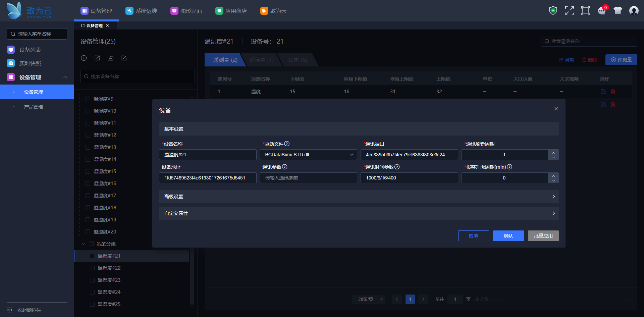Click the security shield icon in header

pos(553,11)
